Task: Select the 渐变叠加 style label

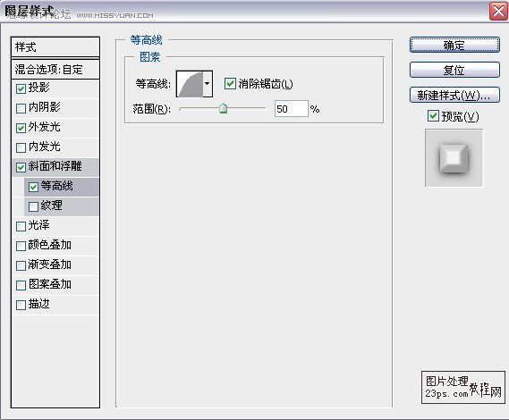Action: [50, 265]
